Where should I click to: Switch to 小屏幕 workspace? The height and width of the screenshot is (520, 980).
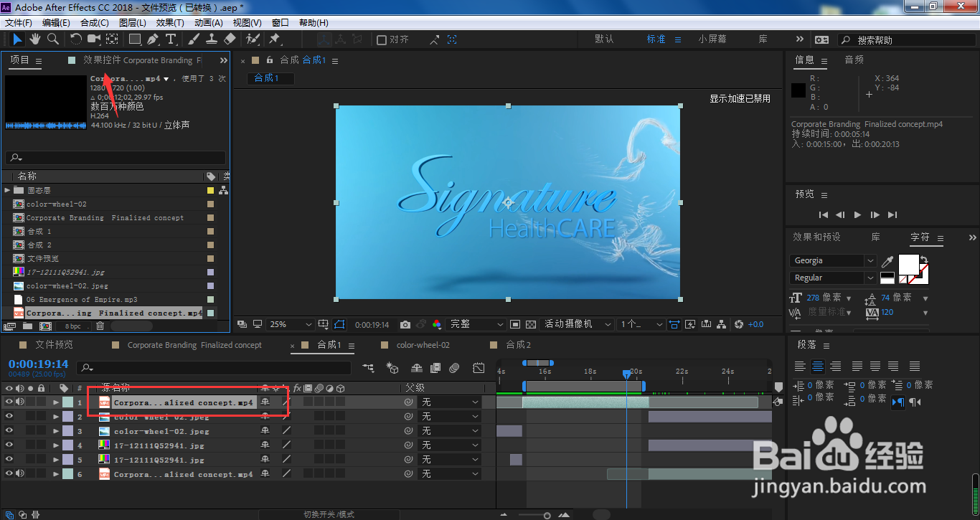coord(712,39)
